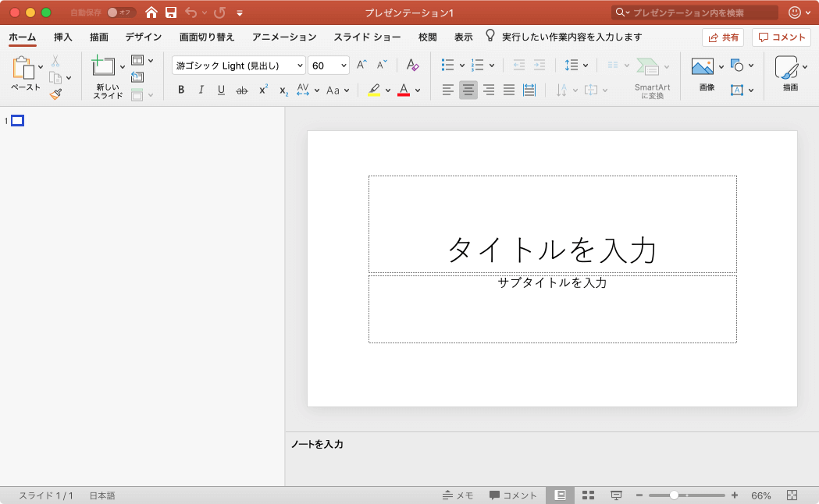Image resolution: width=819 pixels, height=504 pixels.
Task: Open the 描画 drawing tool
Action: pyautogui.click(x=787, y=69)
